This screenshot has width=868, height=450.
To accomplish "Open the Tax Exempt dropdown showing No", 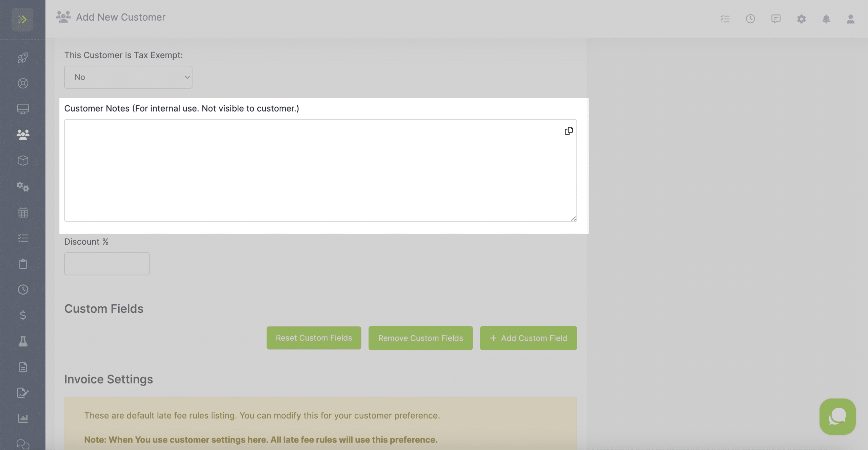I will pos(128,77).
